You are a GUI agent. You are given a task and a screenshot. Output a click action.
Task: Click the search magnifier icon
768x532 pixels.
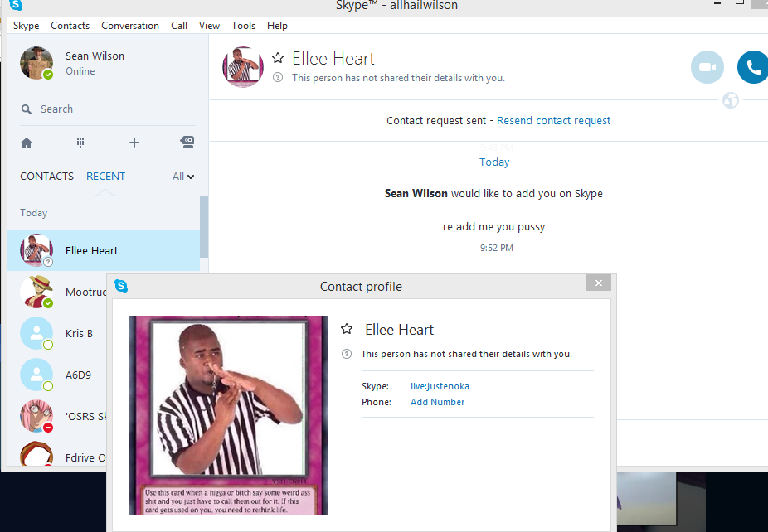pos(27,109)
